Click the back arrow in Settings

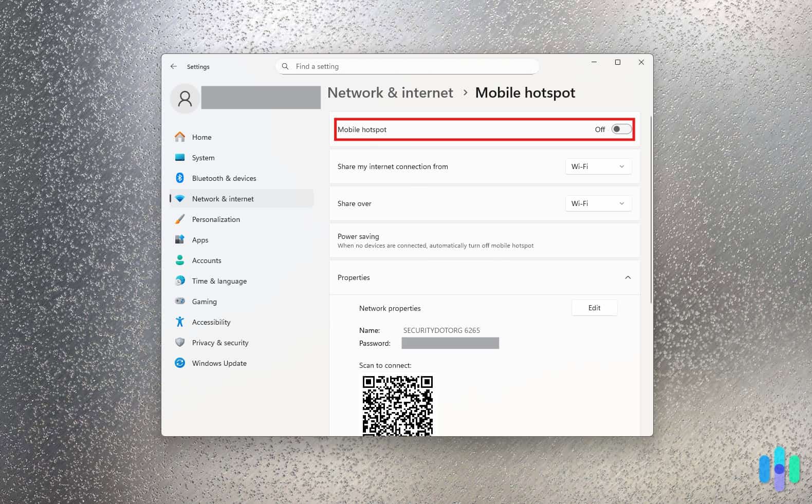[174, 66]
